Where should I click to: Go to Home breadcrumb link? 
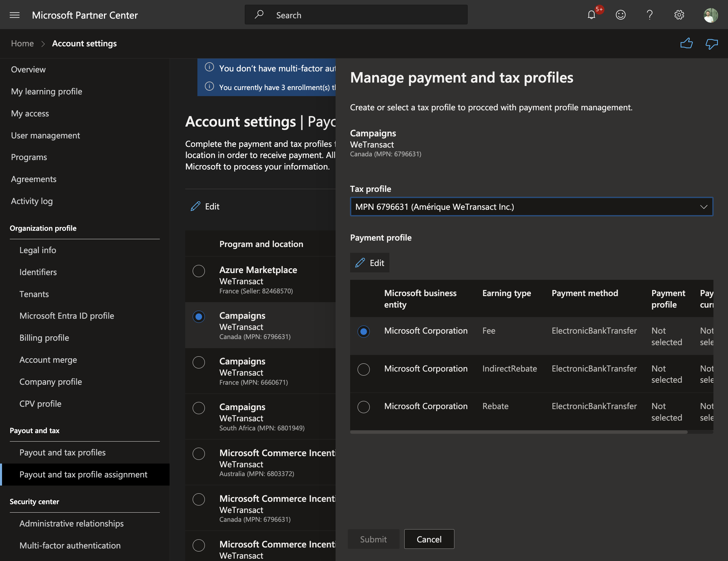tap(22, 43)
